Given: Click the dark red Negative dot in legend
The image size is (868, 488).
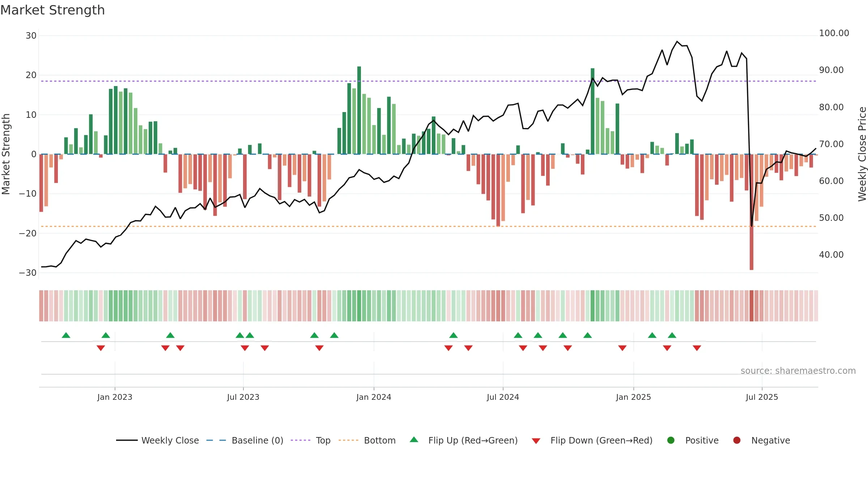Looking at the screenshot, I should (737, 440).
